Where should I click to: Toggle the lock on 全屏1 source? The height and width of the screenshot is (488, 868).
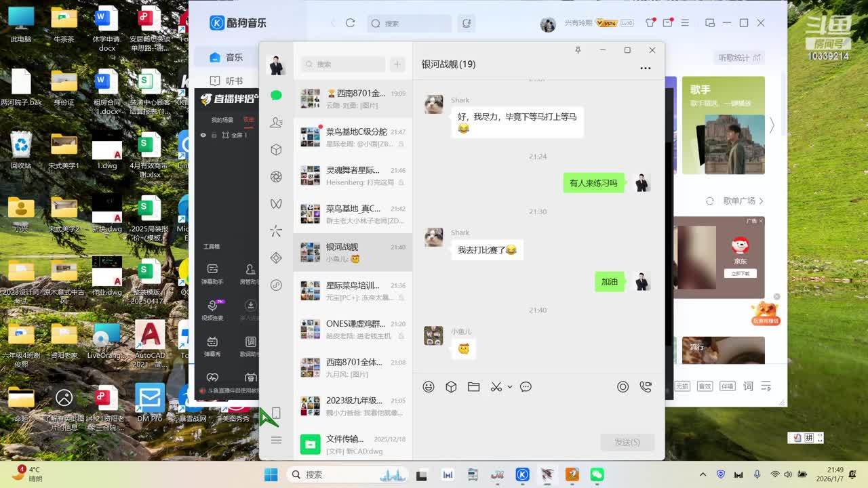pyautogui.click(x=214, y=136)
